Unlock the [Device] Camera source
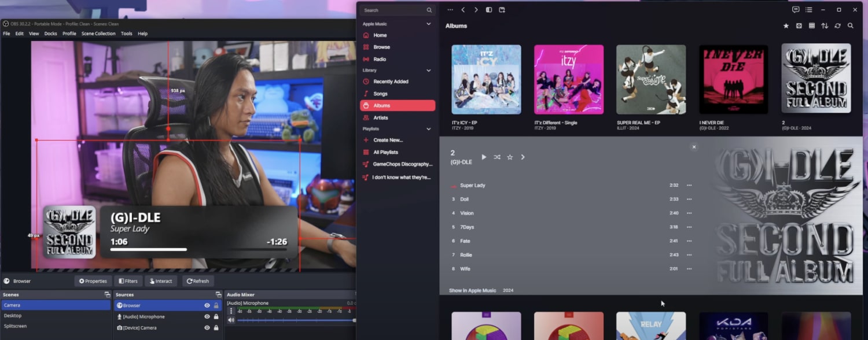 click(x=216, y=327)
